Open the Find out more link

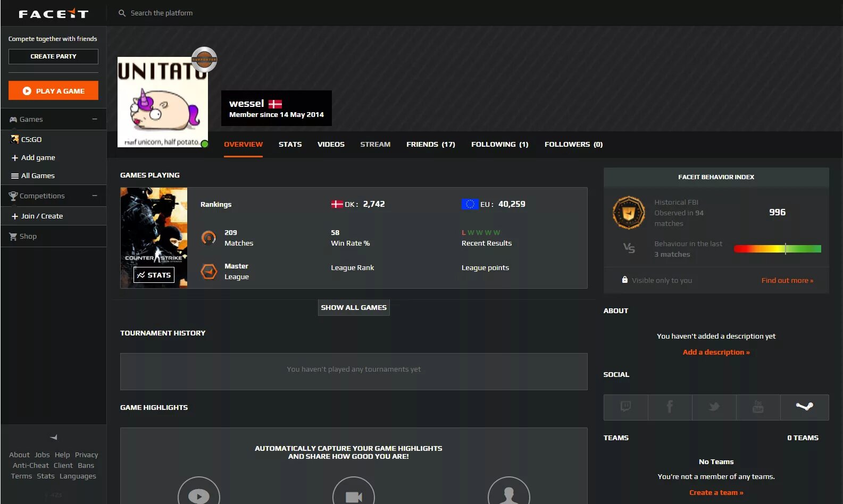(x=787, y=281)
